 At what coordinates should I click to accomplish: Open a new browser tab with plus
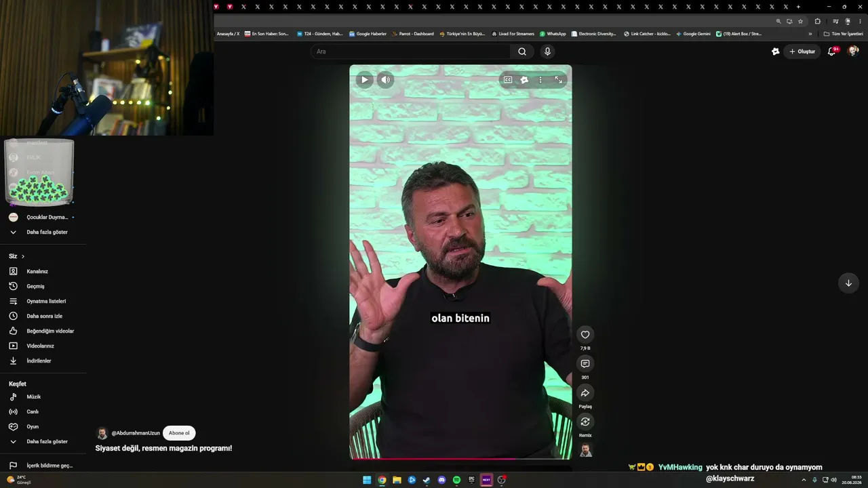[798, 7]
